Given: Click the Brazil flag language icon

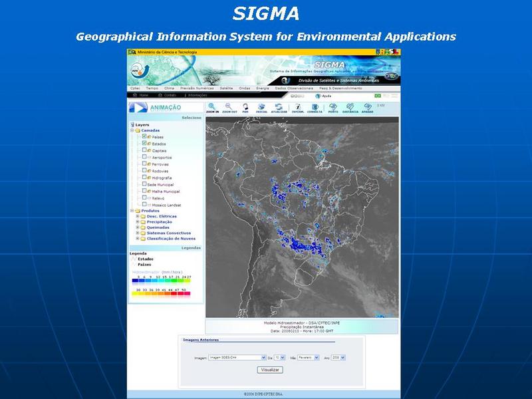Looking at the screenshot, I should point(378,96).
